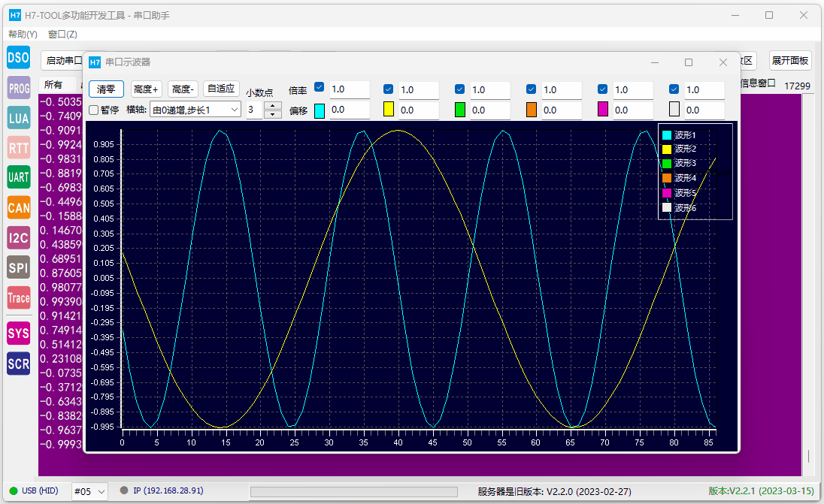Open the 帮助(Y) help menu
The width and height of the screenshot is (824, 504).
[x=23, y=34]
